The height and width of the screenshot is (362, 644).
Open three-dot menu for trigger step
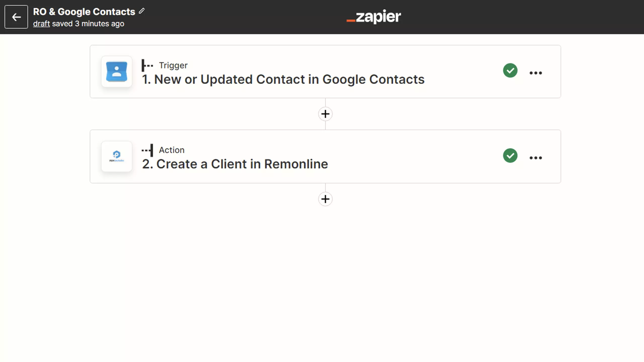click(x=536, y=73)
